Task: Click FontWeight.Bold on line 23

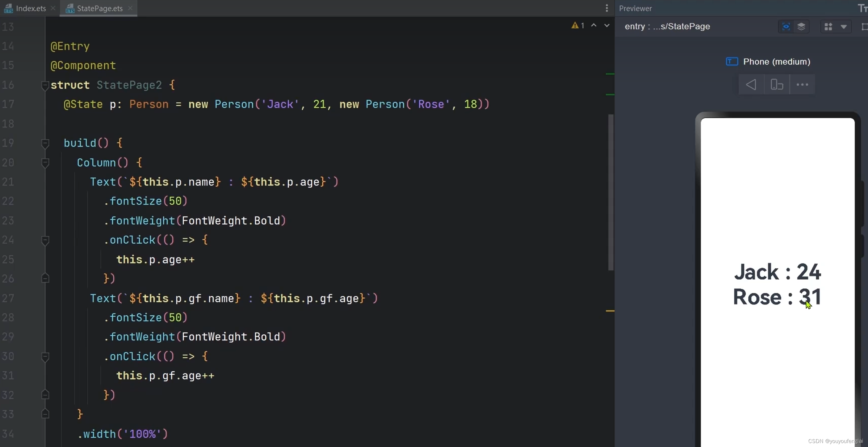Action: click(x=231, y=221)
